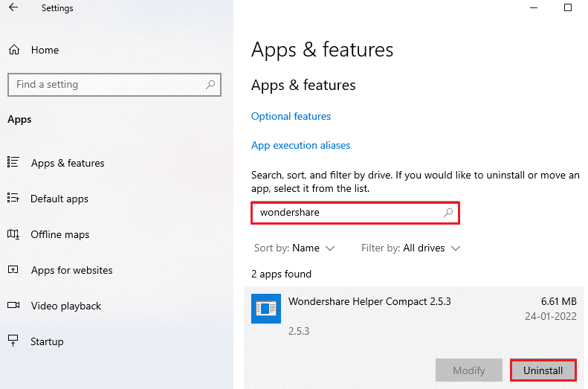The width and height of the screenshot is (588, 389).
Task: Click the 2 apps found text
Action: [x=281, y=274]
